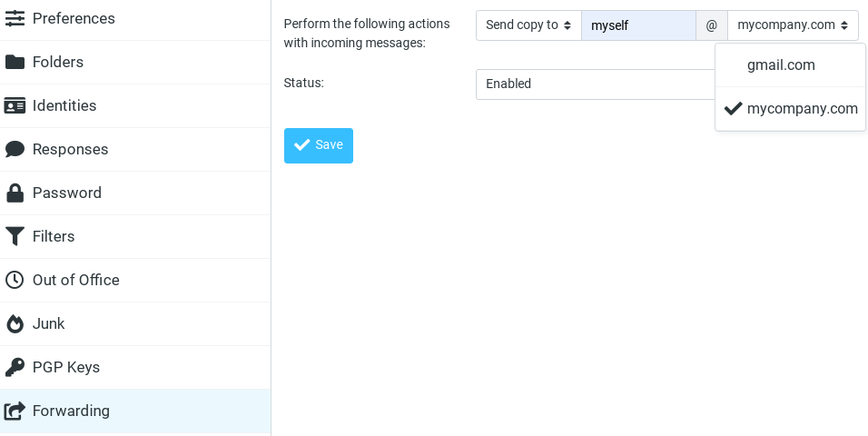Click the Out of Office clock icon

click(15, 280)
